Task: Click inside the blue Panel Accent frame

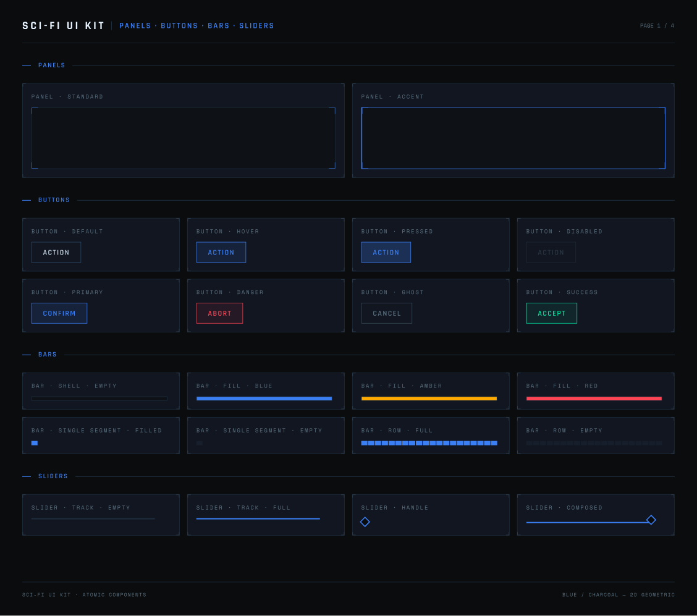Action: [x=513, y=138]
